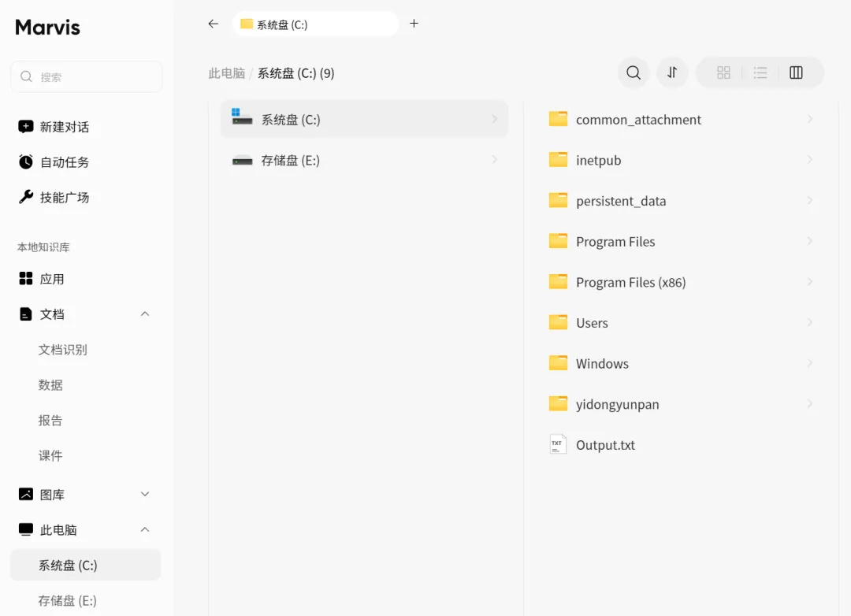This screenshot has height=616, width=851.
Task: Click the Users folder icon
Action: click(x=558, y=322)
